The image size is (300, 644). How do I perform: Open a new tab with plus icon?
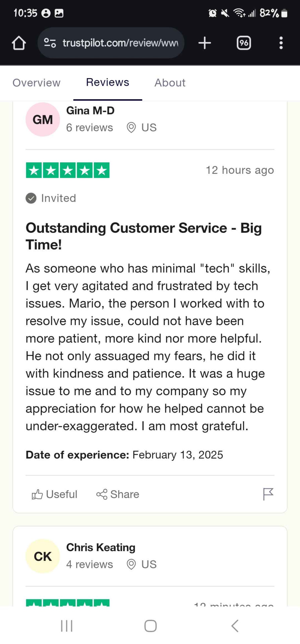pyautogui.click(x=204, y=43)
